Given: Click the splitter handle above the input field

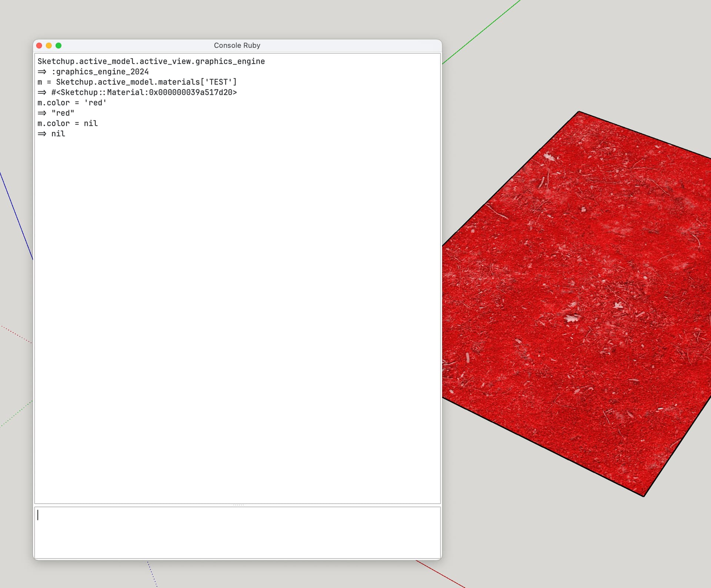Looking at the screenshot, I should (x=238, y=505).
